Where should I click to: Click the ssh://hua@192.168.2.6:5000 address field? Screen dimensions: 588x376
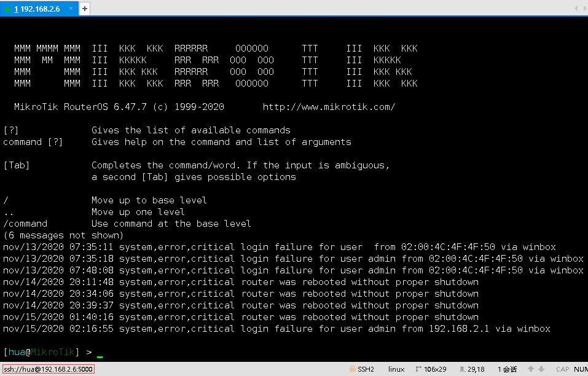click(47, 369)
